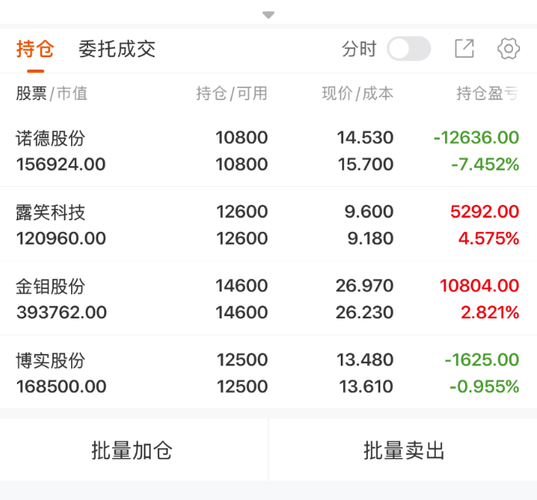
Task: Sort by 持仓/可用 column header
Action: click(232, 93)
